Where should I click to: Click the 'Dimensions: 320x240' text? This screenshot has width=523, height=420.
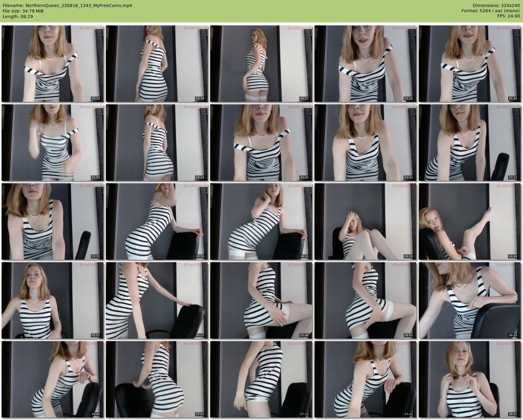coord(496,6)
